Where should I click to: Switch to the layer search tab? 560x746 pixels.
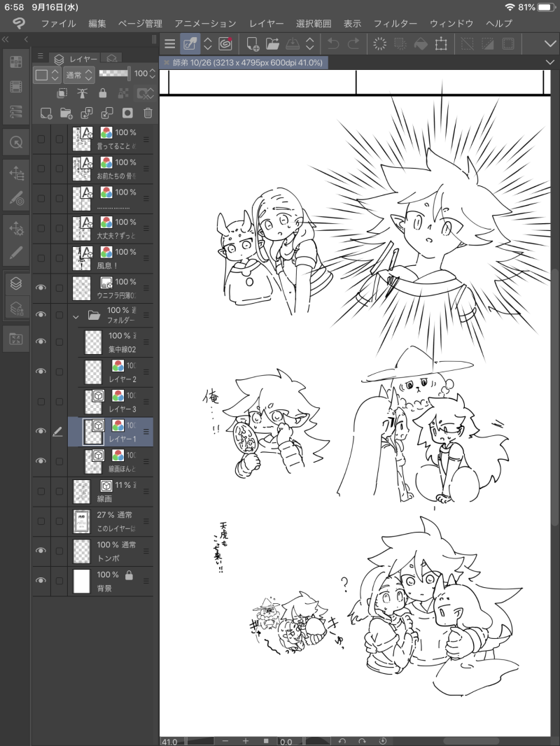point(112,59)
